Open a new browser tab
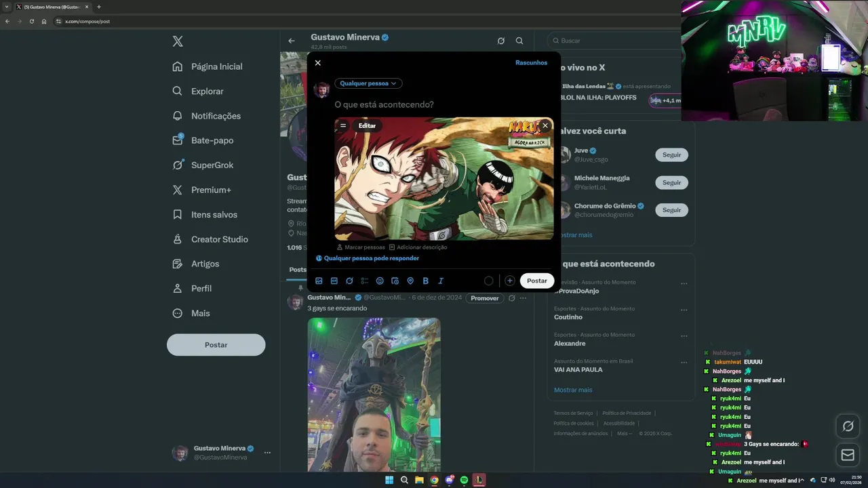 pos(99,7)
